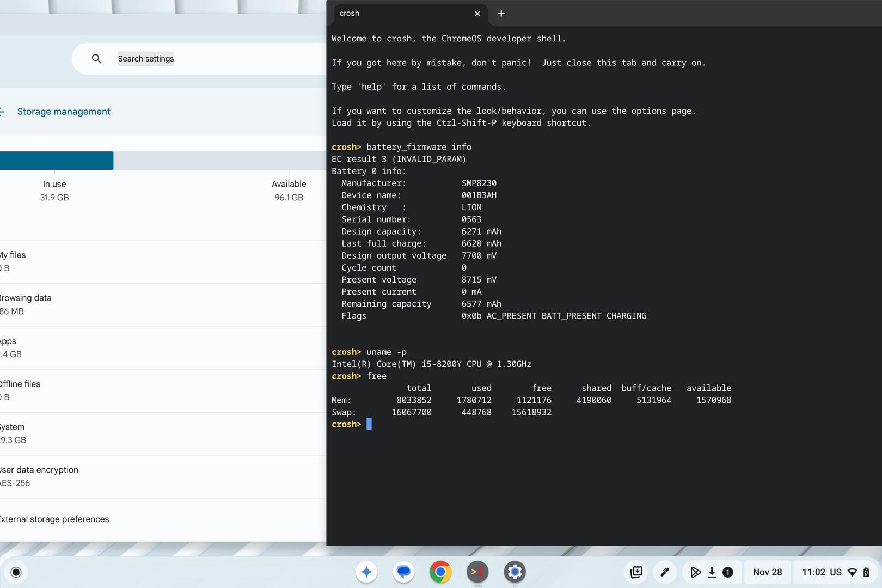Click the 'free' command after the prompt
The image size is (882, 588).
[x=377, y=376]
